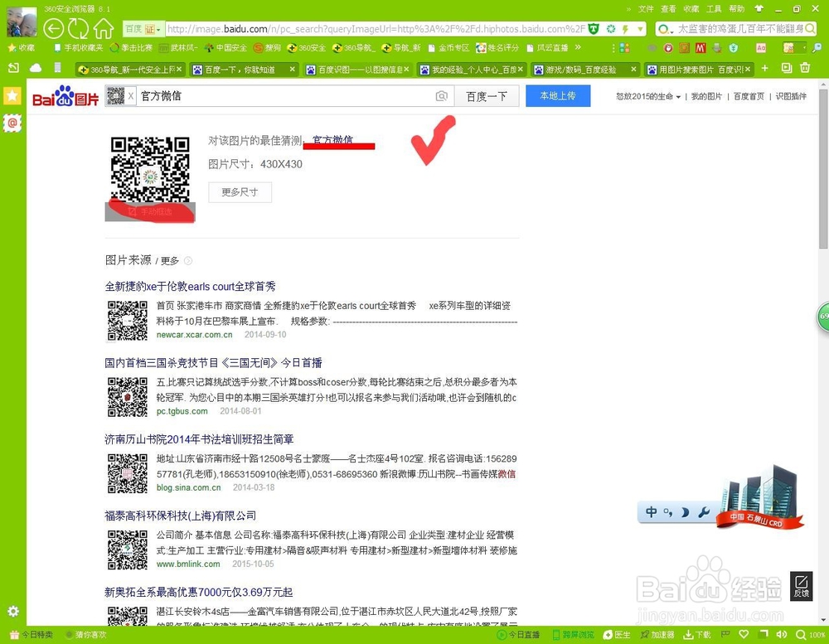Open 福泰高科环保科技(上海)有限公司 result
Screen dimensions: 829x644
coord(180,516)
